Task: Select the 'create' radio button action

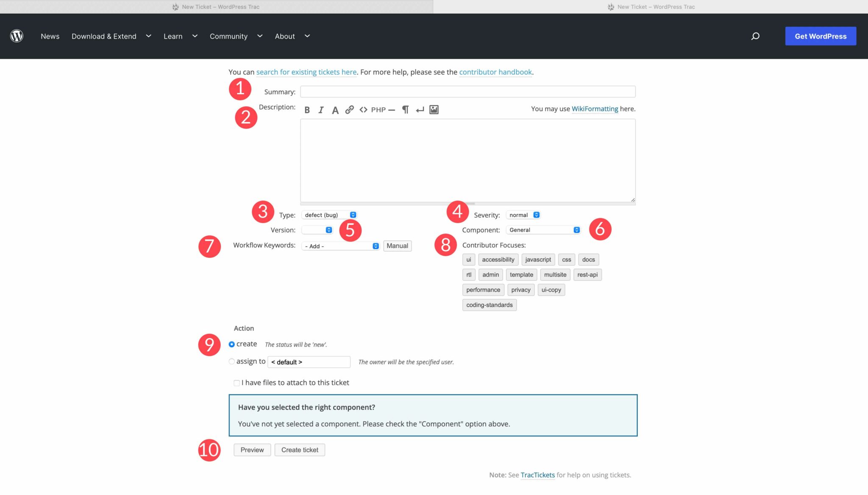Action: (231, 344)
